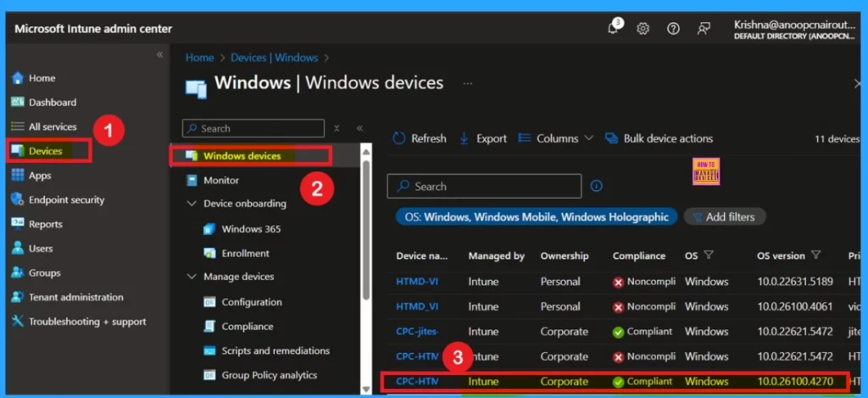Viewport: 868px width, 398px height.
Task: Click OS version 10.0.26100.4061 cell
Action: [x=795, y=306]
